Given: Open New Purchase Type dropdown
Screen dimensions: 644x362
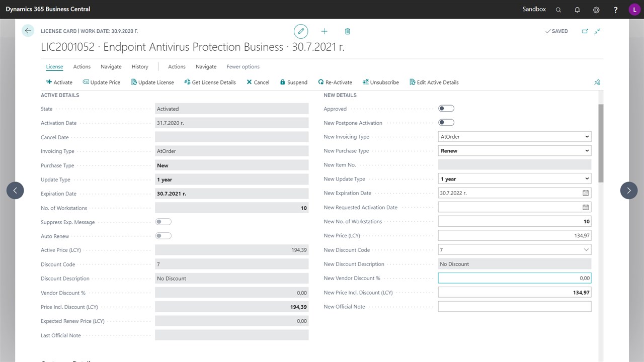Looking at the screenshot, I should (514, 151).
